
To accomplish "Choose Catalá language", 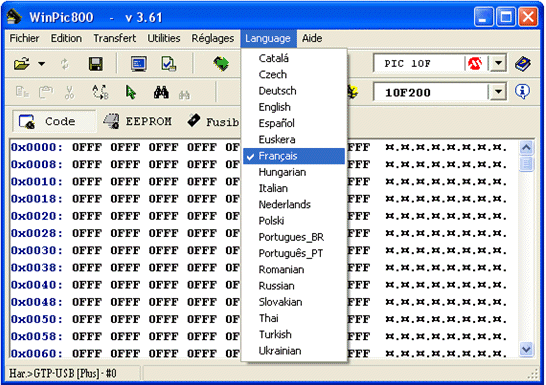I will [294, 58].
